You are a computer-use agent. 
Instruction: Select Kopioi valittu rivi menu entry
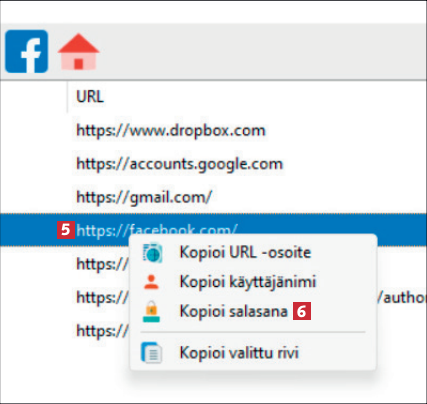[x=239, y=353]
